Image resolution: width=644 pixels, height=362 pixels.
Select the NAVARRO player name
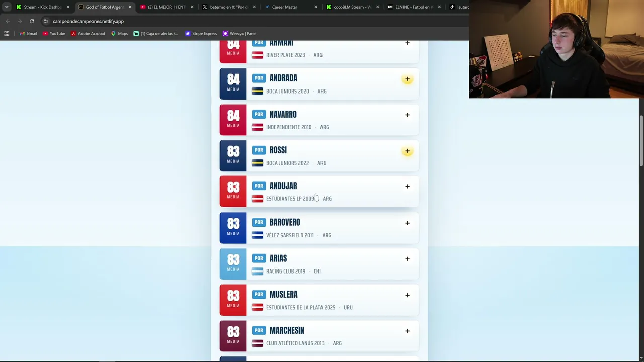pyautogui.click(x=283, y=114)
